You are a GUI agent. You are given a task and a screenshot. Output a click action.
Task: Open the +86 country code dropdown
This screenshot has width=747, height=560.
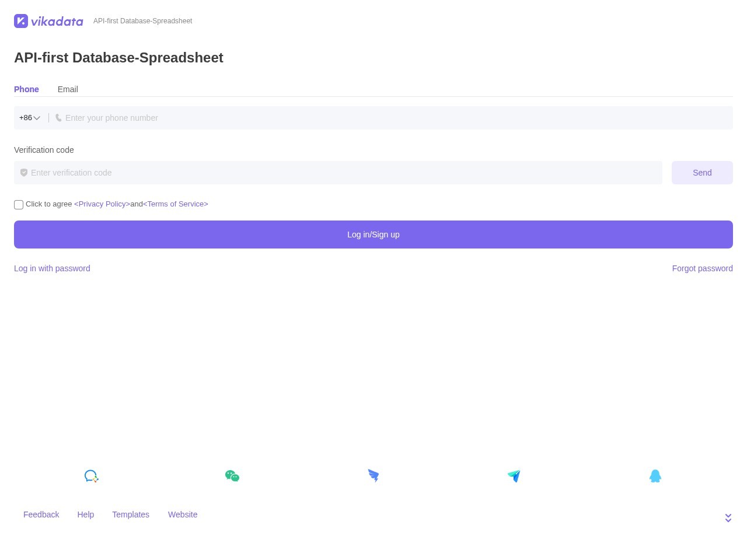30,118
